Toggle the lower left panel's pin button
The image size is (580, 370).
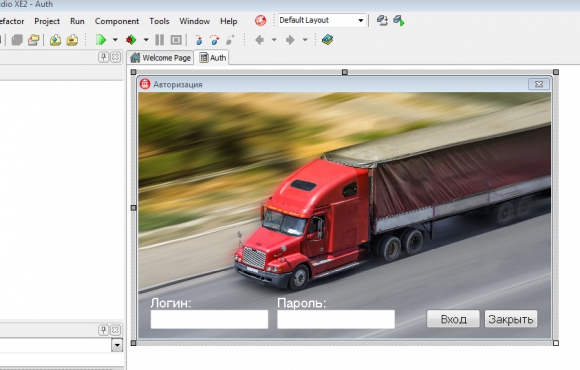click(104, 330)
